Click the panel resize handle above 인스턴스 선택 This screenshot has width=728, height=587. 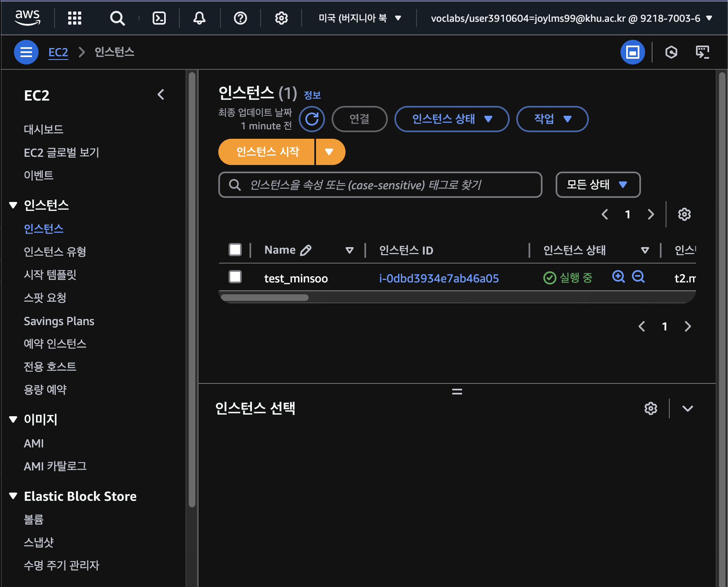click(457, 392)
